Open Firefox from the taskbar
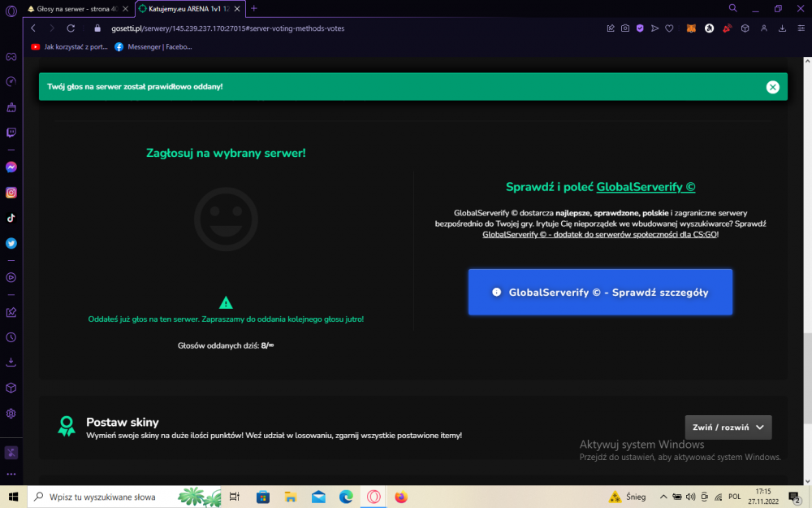 click(x=401, y=497)
